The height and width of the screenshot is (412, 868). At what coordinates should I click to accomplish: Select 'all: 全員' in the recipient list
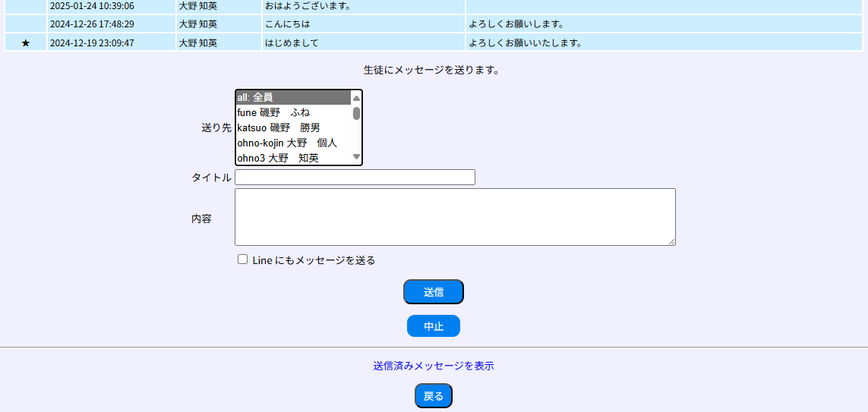click(292, 97)
